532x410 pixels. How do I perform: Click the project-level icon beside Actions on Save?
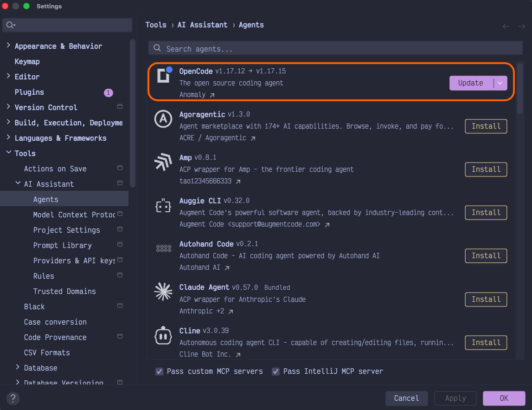pyautogui.click(x=120, y=168)
